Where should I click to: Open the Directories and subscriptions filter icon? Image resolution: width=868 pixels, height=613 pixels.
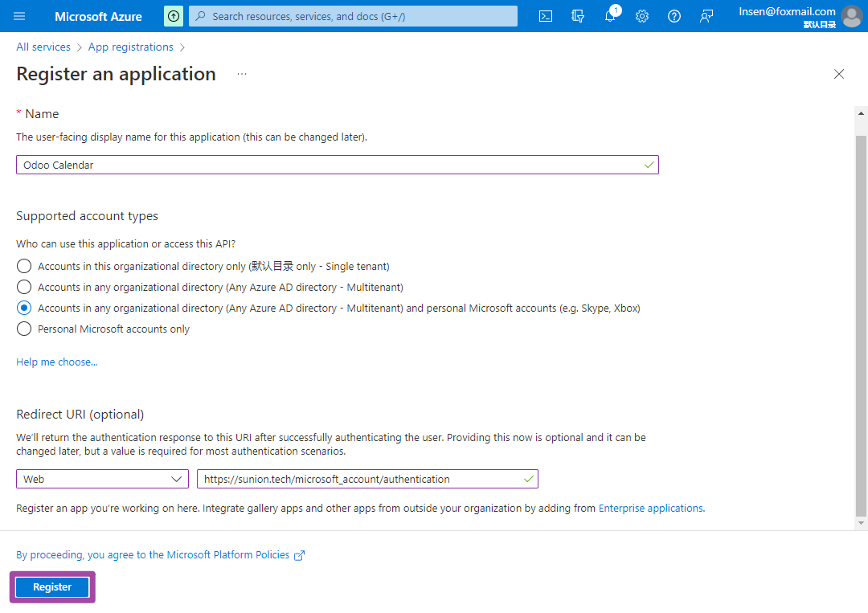pyautogui.click(x=578, y=16)
